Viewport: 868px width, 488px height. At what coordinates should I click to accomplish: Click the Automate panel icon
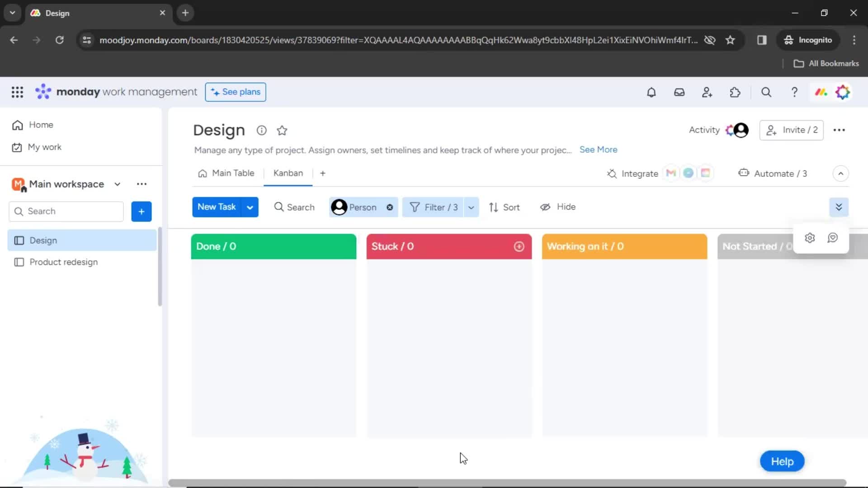743,173
